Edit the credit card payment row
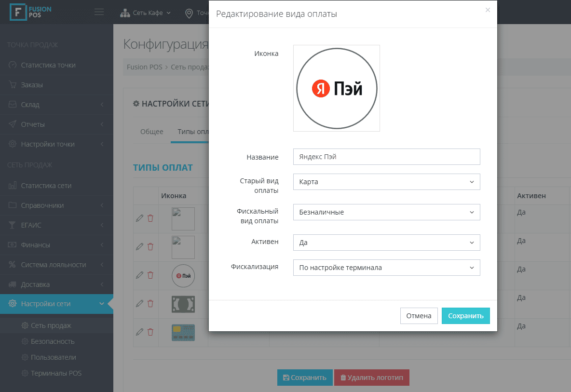Viewport: 571px width, 392px height. tap(139, 332)
